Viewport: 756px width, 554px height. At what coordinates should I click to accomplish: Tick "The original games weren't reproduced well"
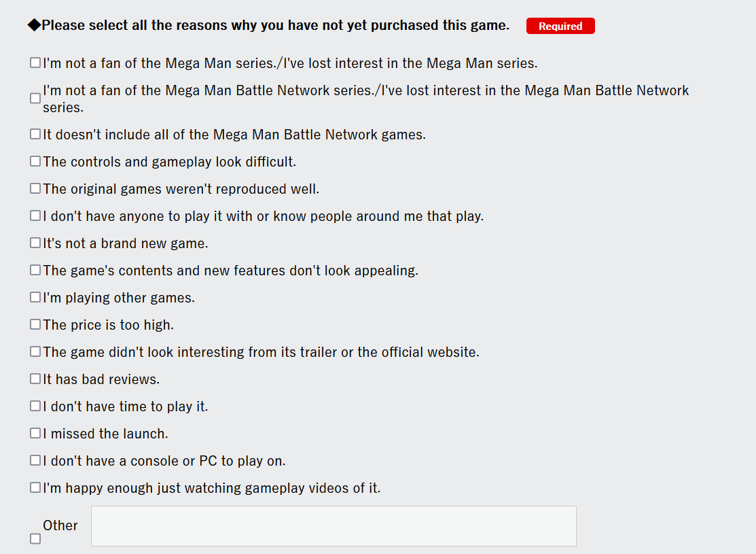35,188
